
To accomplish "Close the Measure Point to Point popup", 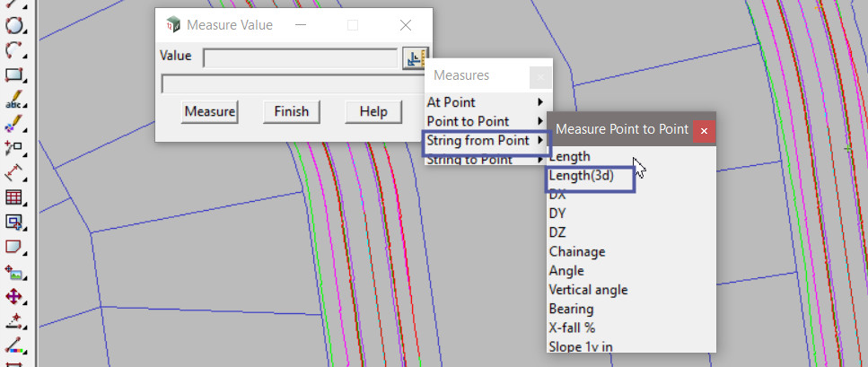I will [x=704, y=130].
